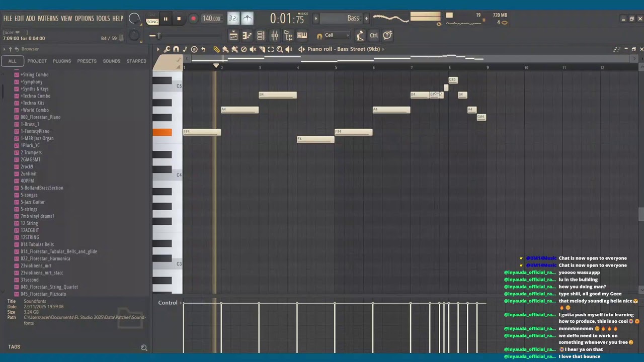Open the piano roll menu arrow
Screen dimensions: 644x362
158,49
